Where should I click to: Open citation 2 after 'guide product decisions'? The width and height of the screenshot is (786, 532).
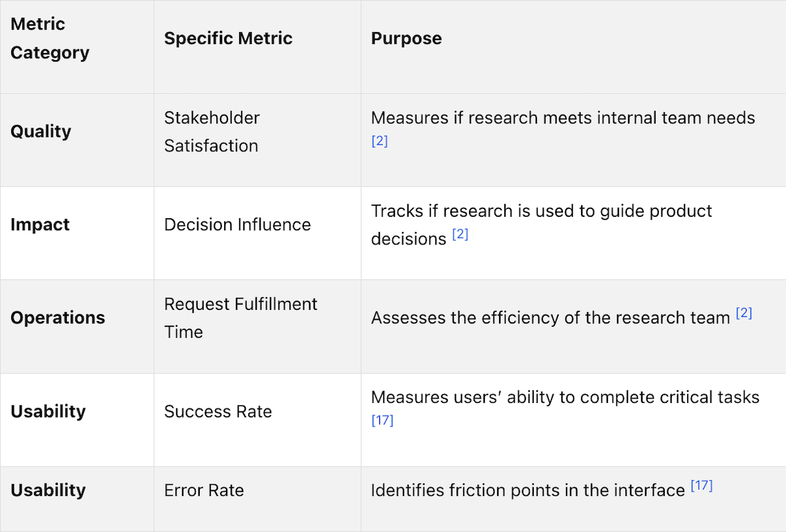click(x=460, y=235)
